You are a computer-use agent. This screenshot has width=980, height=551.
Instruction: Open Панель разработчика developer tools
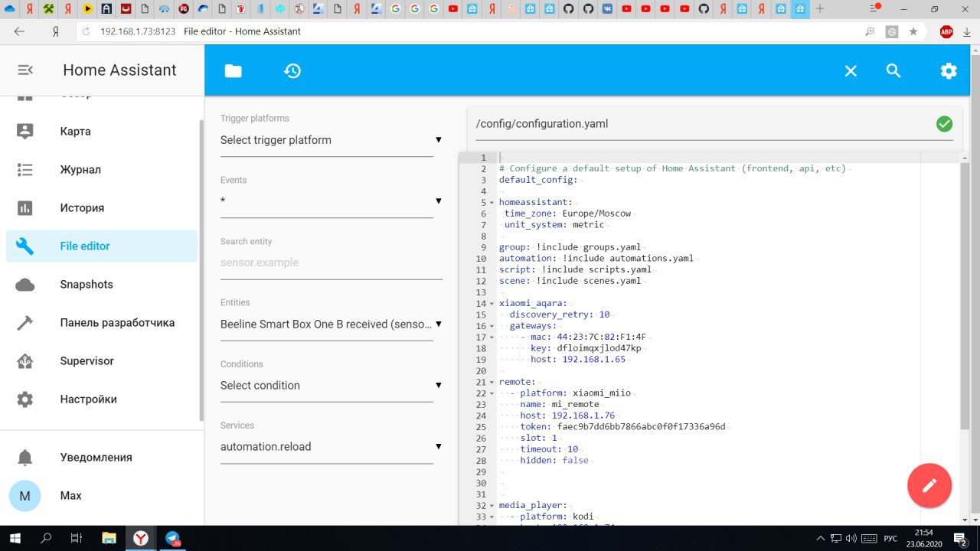[102, 322]
